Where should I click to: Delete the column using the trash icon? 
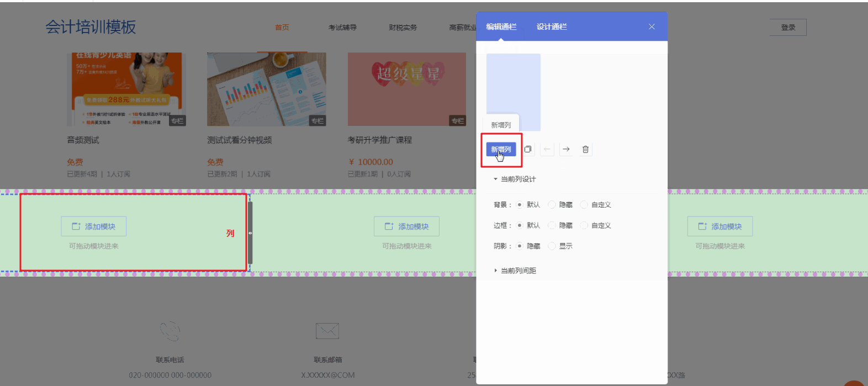pyautogui.click(x=585, y=149)
